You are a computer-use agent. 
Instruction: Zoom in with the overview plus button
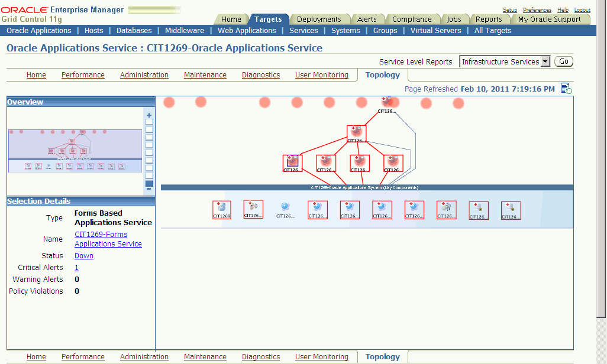pos(149,115)
